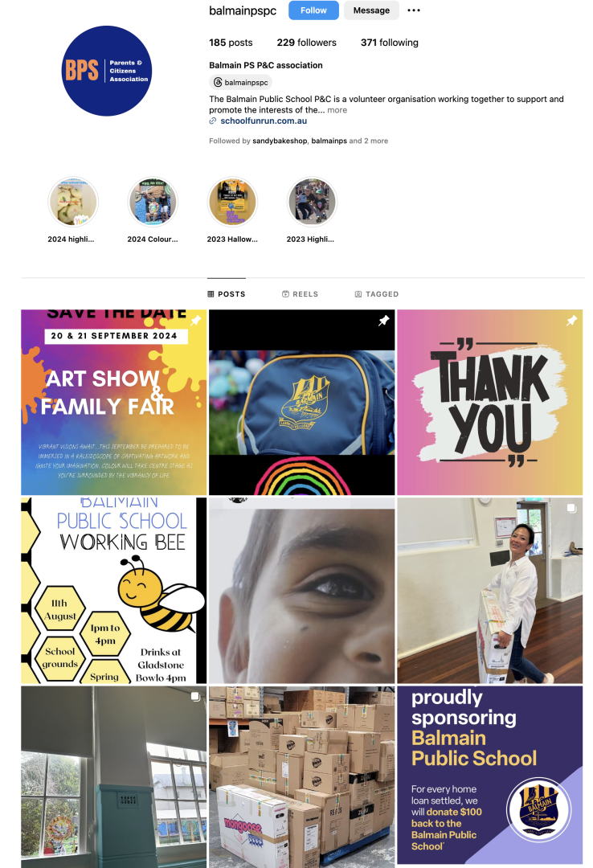Open the 2023 Highlights story circle
The image size is (593, 868).
pyautogui.click(x=312, y=202)
